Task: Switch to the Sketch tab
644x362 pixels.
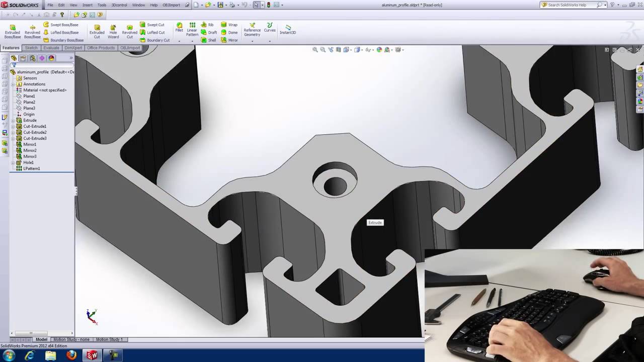Action: coord(31,48)
